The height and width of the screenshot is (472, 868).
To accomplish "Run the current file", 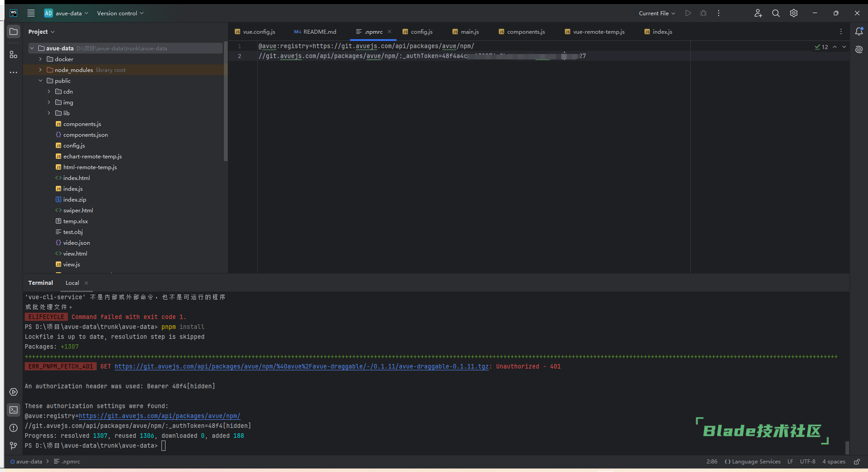I will (x=688, y=13).
